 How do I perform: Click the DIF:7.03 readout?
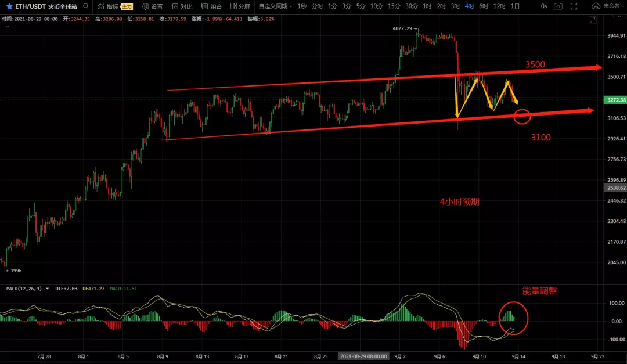click(x=66, y=289)
